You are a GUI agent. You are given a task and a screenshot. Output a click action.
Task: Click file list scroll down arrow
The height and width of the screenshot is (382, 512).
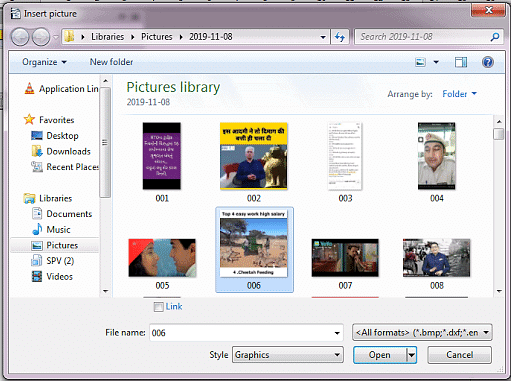click(499, 291)
